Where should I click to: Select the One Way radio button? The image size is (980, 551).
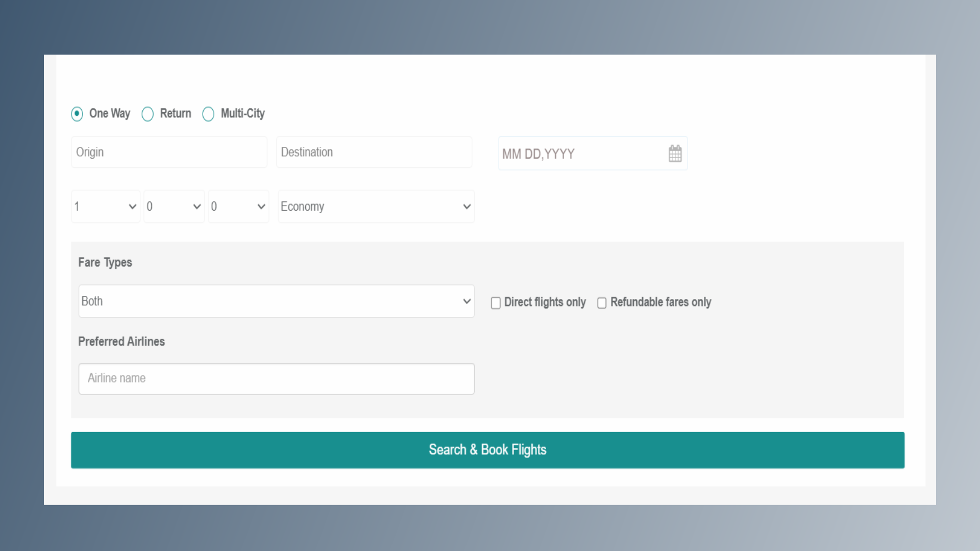pyautogui.click(x=77, y=114)
